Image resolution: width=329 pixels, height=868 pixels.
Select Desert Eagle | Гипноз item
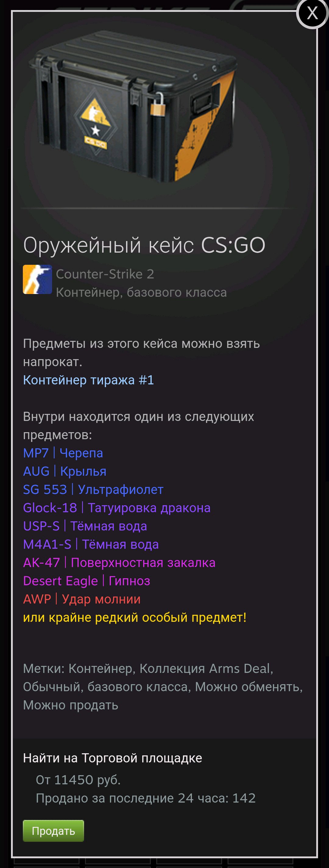pyautogui.click(x=87, y=581)
